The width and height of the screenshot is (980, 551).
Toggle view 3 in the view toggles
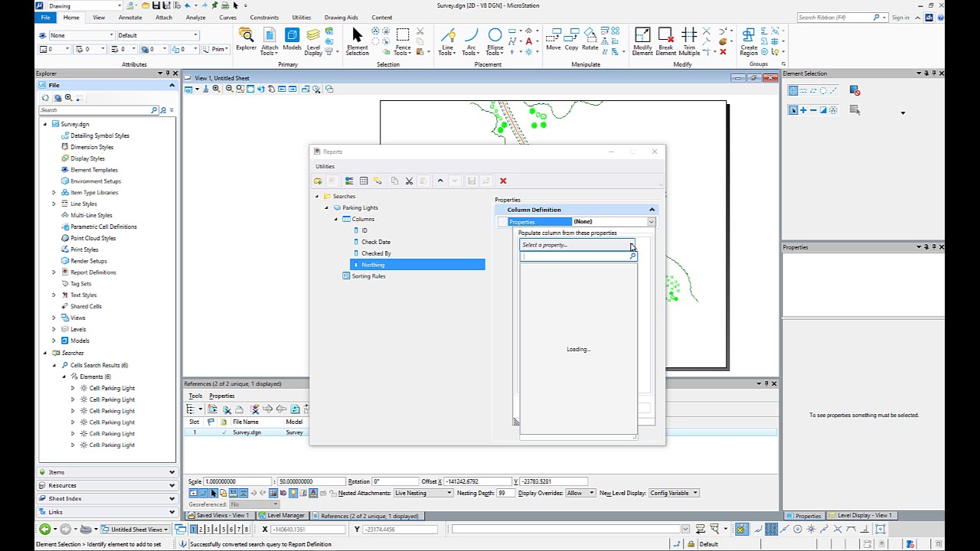(x=208, y=529)
